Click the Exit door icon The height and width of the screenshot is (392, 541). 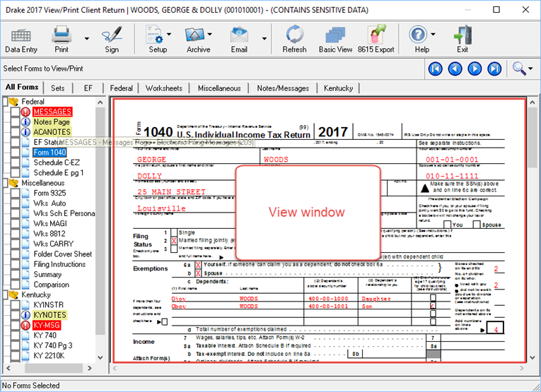click(463, 35)
